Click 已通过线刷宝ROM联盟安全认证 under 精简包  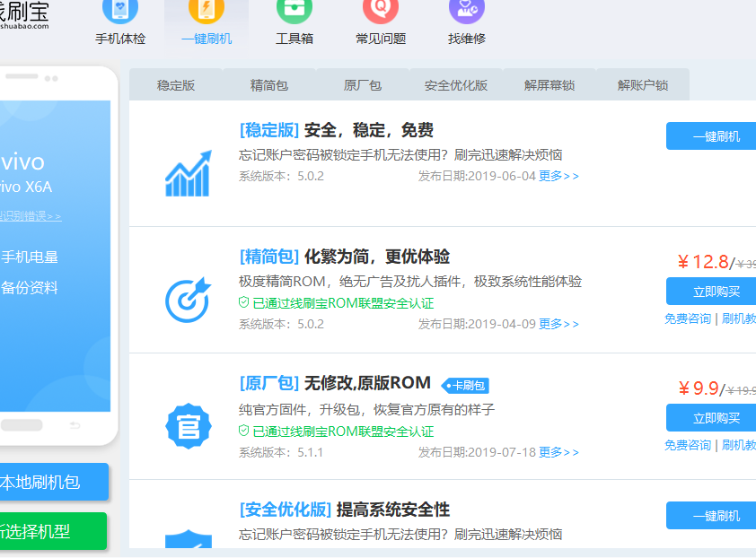[343, 303]
